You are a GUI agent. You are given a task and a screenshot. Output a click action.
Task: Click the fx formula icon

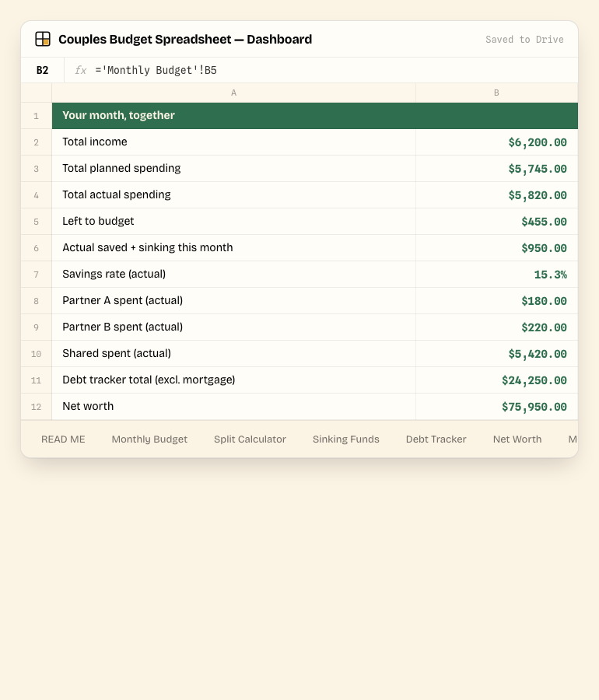click(80, 70)
